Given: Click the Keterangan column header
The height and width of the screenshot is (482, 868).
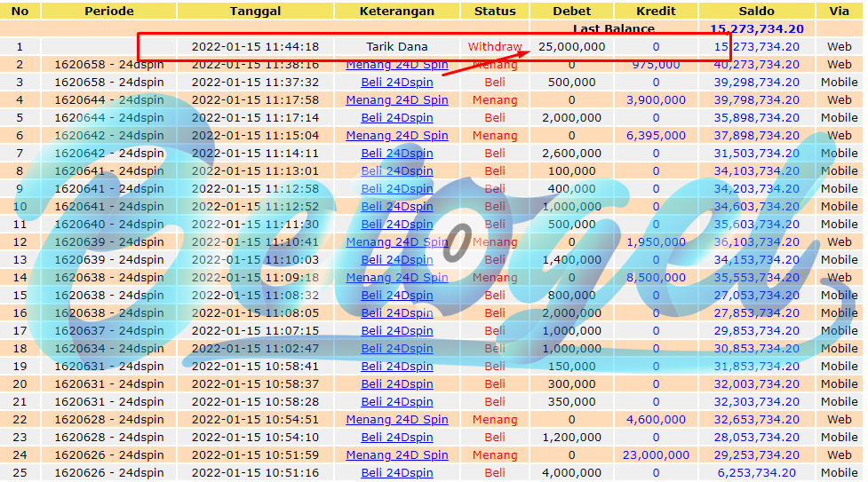Looking at the screenshot, I should (x=397, y=11).
